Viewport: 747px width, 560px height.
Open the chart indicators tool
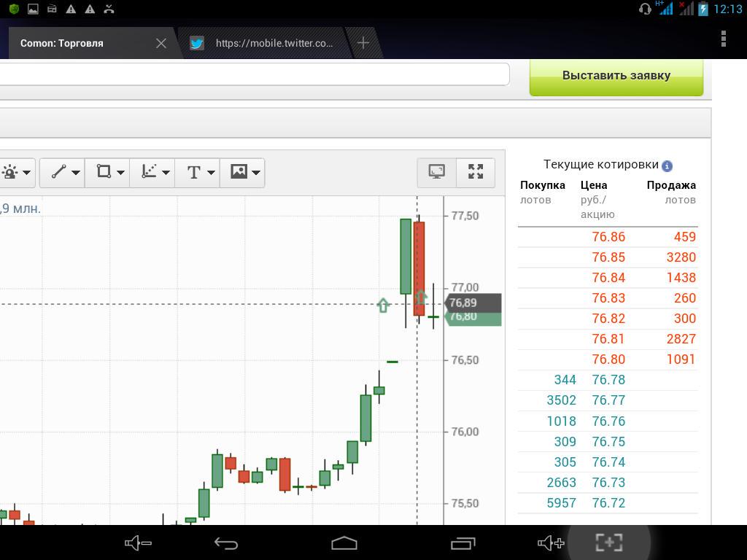point(149,171)
